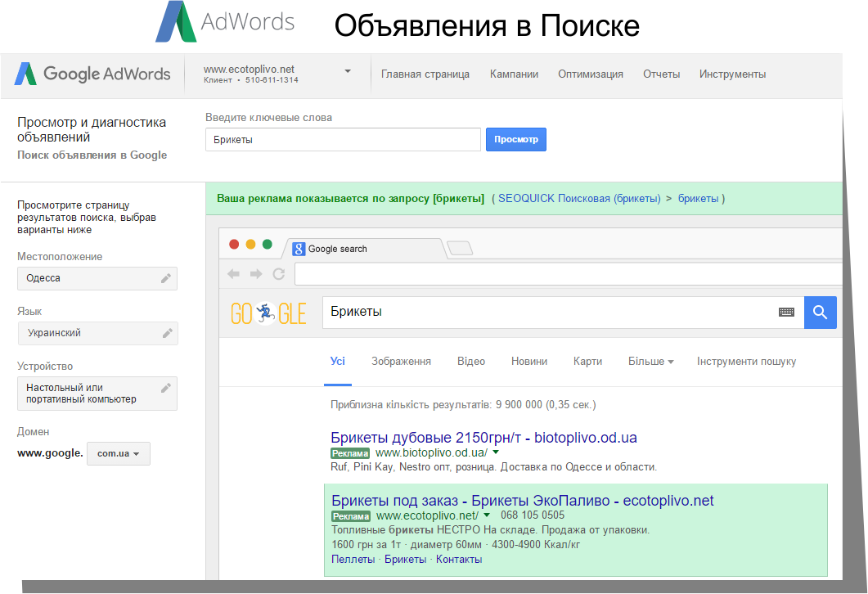868x594 pixels.
Task: Click the browser forward arrow
Action: pos(256,274)
